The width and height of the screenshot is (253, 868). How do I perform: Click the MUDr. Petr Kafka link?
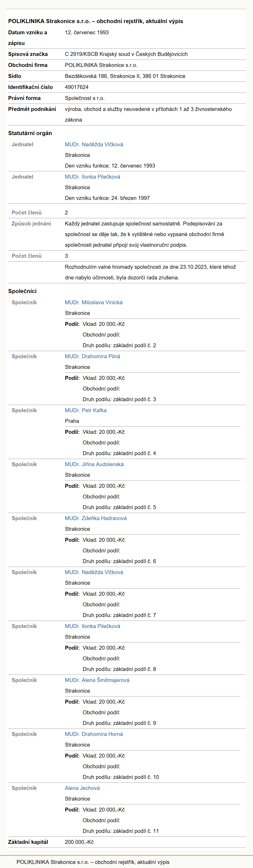(86, 410)
